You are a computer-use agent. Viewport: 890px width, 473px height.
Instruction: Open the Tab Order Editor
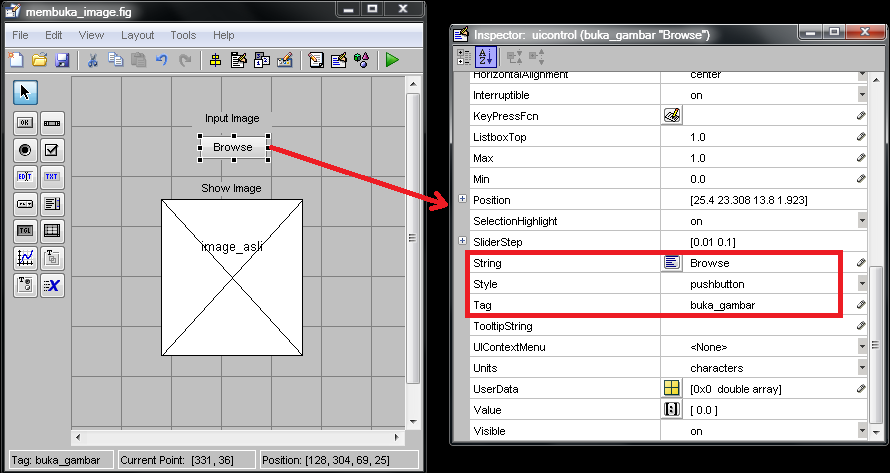262,60
